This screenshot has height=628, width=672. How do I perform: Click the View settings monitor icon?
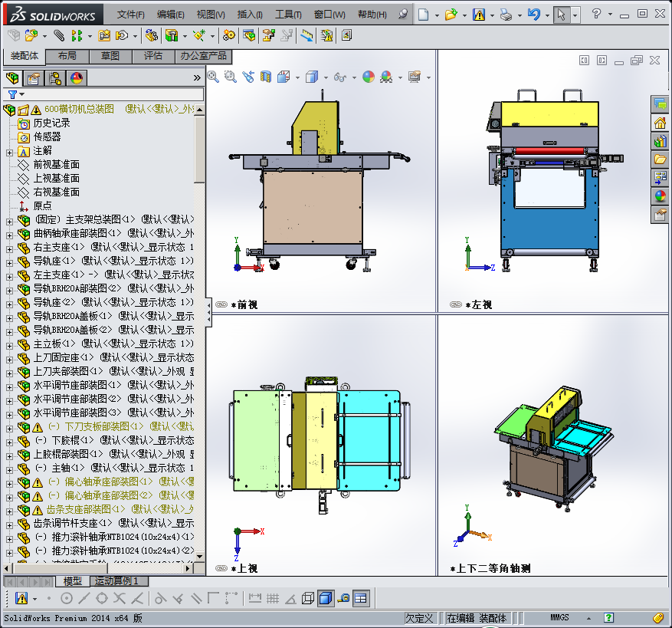[x=415, y=77]
